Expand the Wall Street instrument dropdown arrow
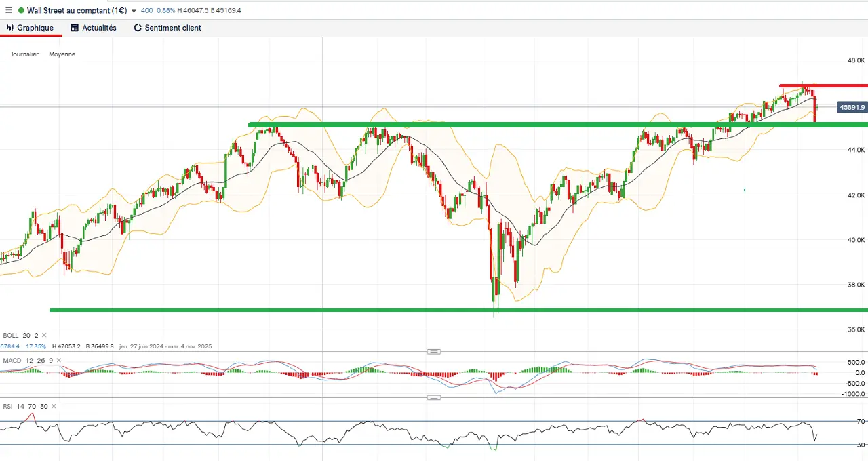 pos(133,11)
